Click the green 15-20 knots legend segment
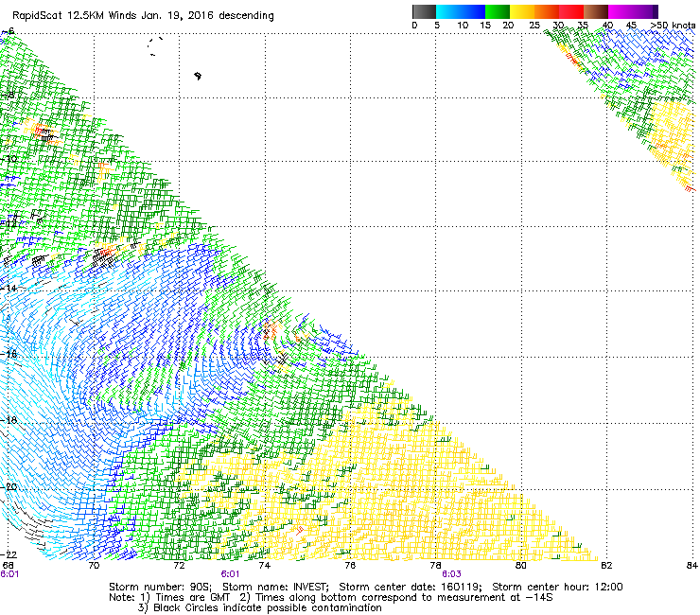The height and width of the screenshot is (615, 700). pyautogui.click(x=498, y=11)
